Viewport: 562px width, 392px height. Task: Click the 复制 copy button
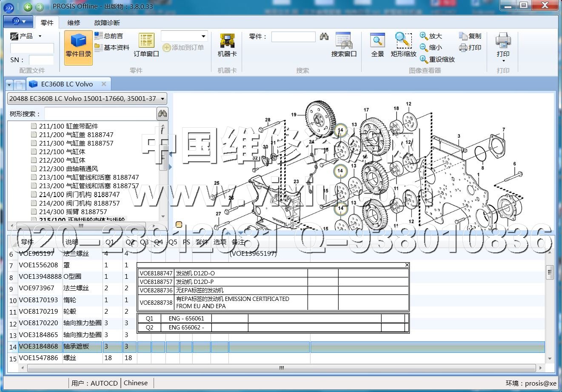(470, 36)
